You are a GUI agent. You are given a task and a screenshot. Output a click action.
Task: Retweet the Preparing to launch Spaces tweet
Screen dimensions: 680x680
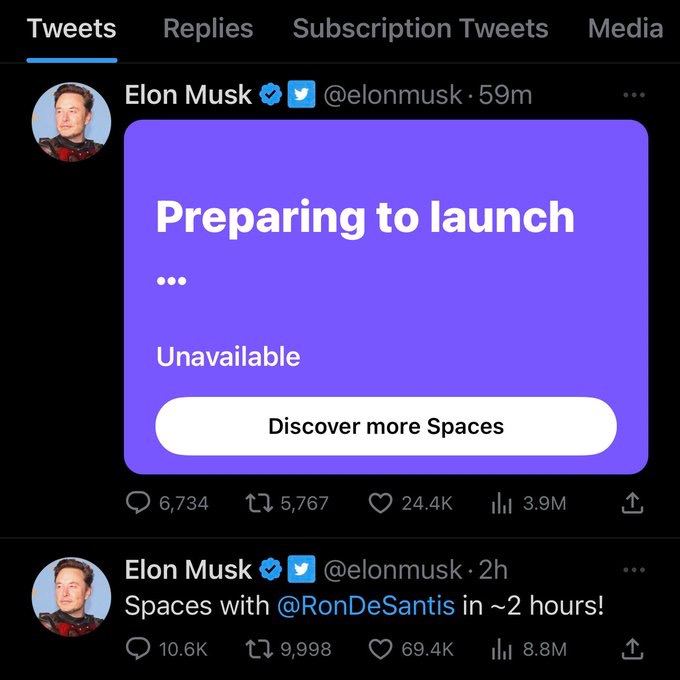pyautogui.click(x=287, y=503)
